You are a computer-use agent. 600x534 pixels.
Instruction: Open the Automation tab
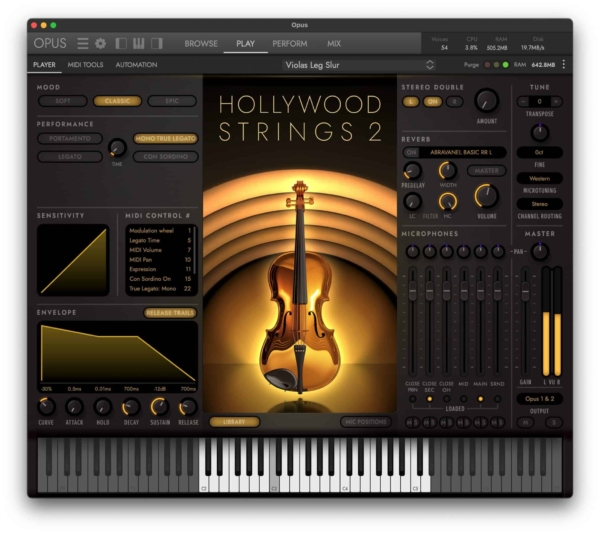coord(136,65)
